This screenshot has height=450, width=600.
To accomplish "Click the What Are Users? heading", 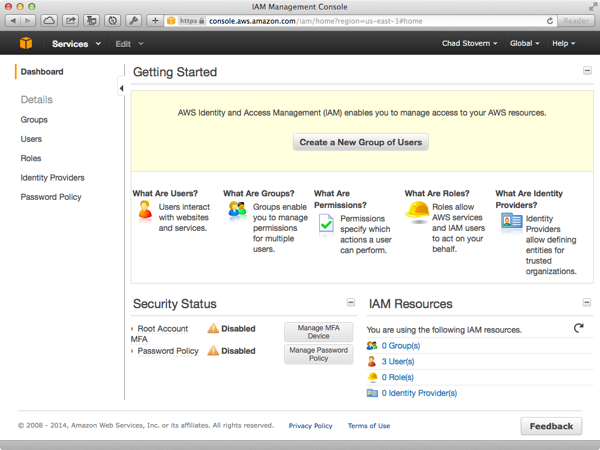I will (x=165, y=193).
